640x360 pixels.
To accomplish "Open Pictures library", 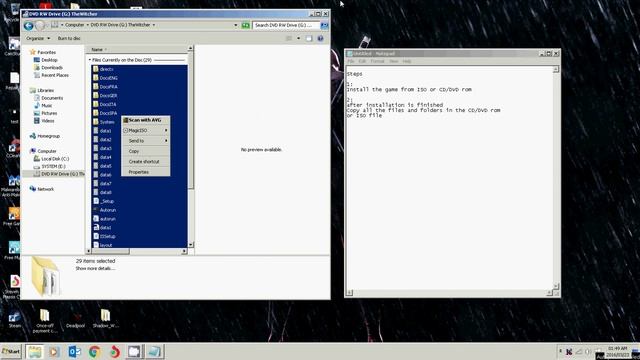I will [x=46, y=113].
